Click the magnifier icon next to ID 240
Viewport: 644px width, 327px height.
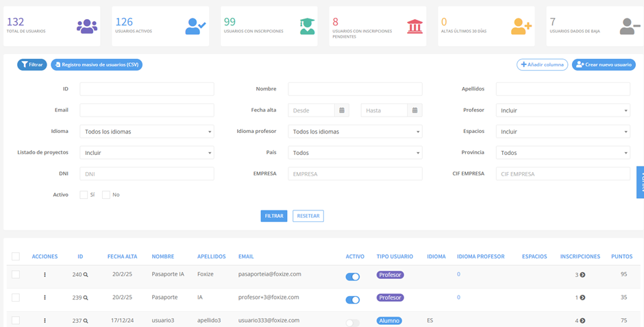[x=86, y=275]
